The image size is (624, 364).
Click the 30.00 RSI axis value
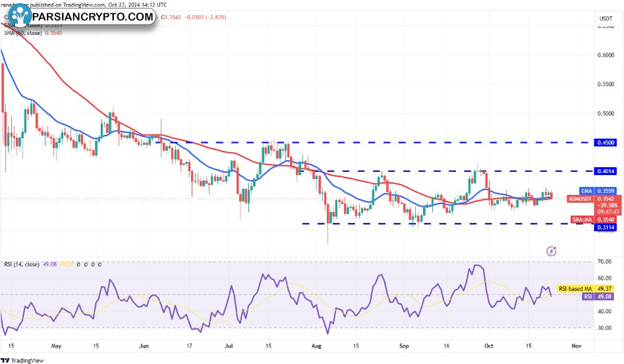click(604, 328)
